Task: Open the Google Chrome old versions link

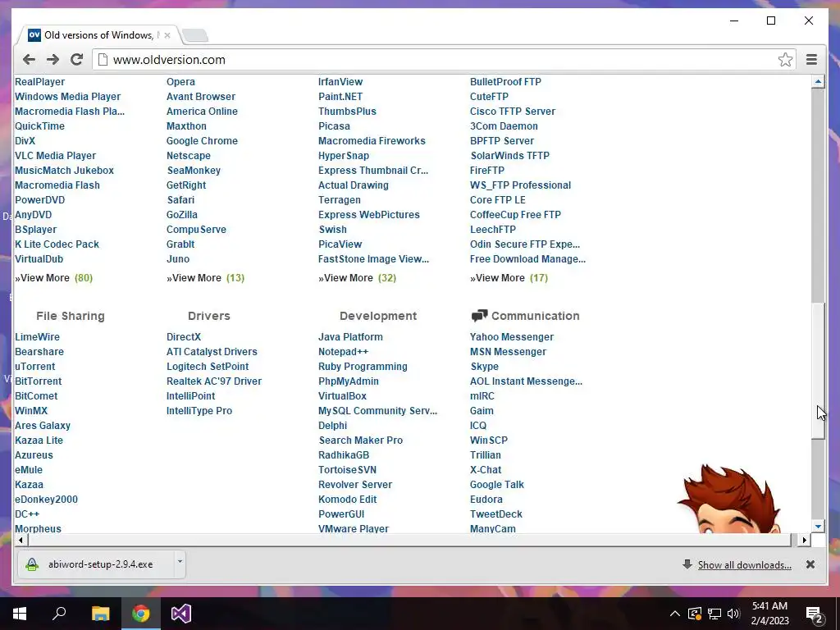Action: tap(202, 141)
